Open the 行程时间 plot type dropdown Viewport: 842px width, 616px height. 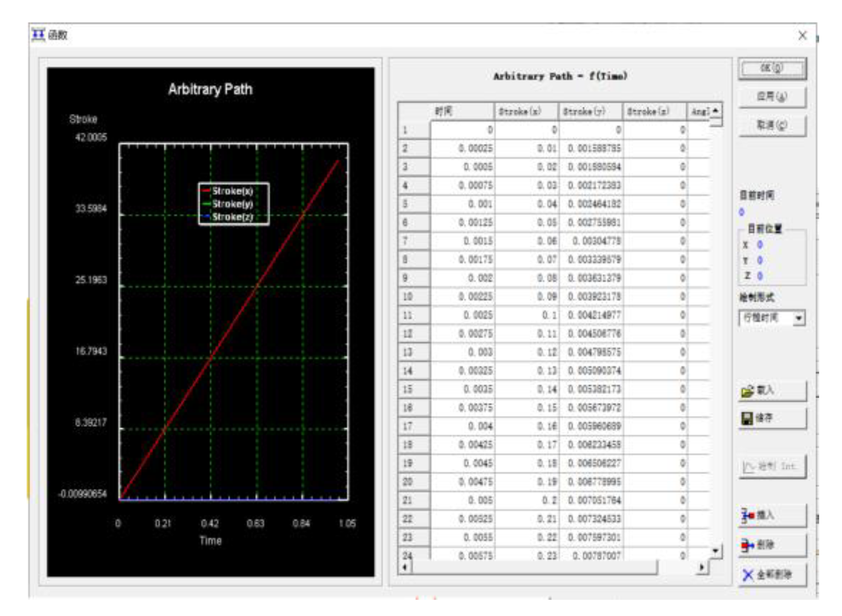point(799,318)
